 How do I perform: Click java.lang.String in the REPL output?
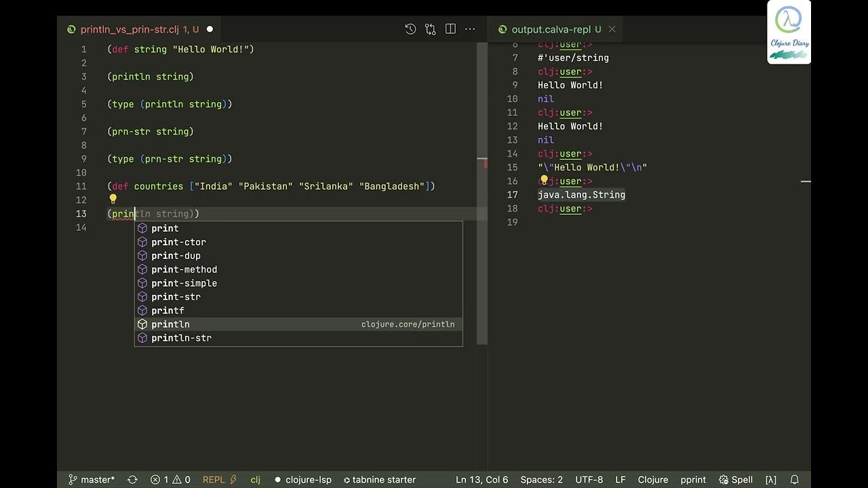click(x=582, y=195)
